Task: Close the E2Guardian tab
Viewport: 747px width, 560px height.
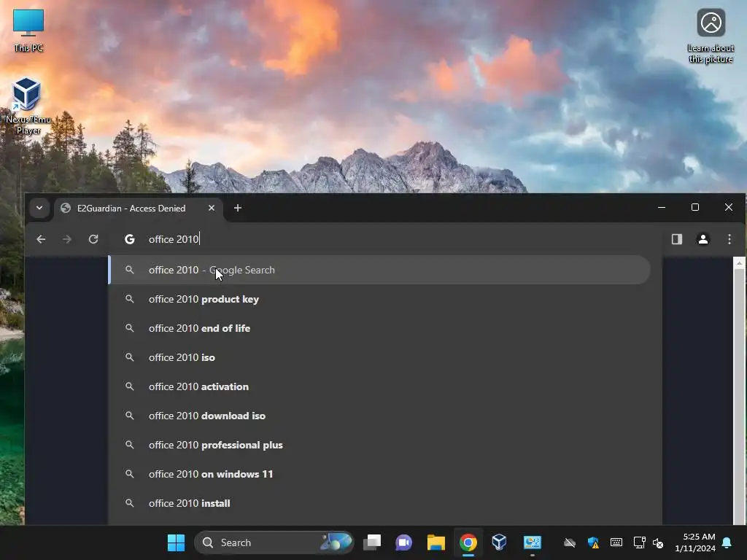Action: (212, 208)
